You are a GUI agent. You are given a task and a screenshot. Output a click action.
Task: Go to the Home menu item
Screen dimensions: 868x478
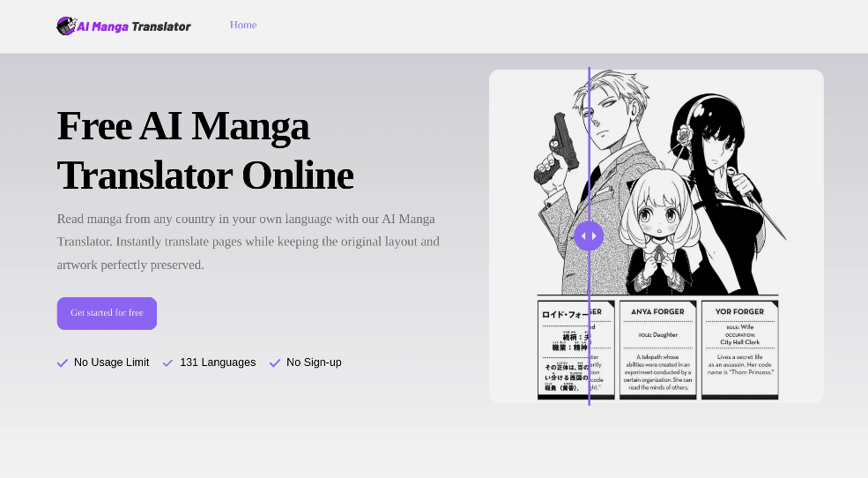243,25
